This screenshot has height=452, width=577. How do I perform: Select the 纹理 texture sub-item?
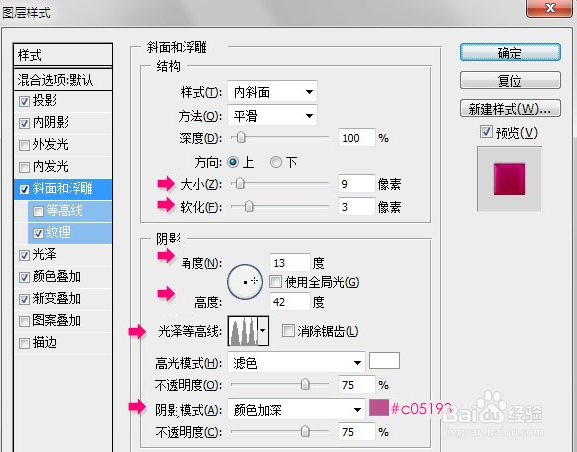coord(70,233)
